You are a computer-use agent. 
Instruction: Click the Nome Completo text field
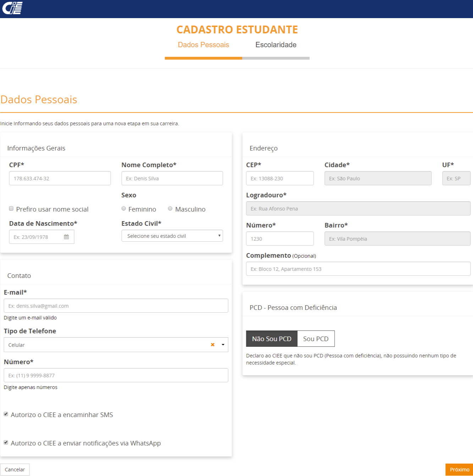click(x=172, y=179)
